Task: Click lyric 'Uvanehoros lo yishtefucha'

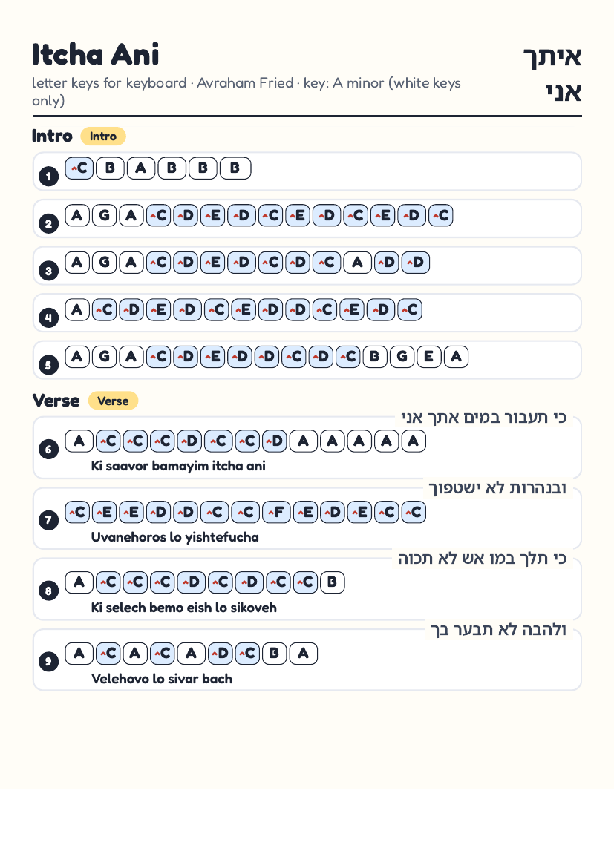Action: [x=175, y=537]
